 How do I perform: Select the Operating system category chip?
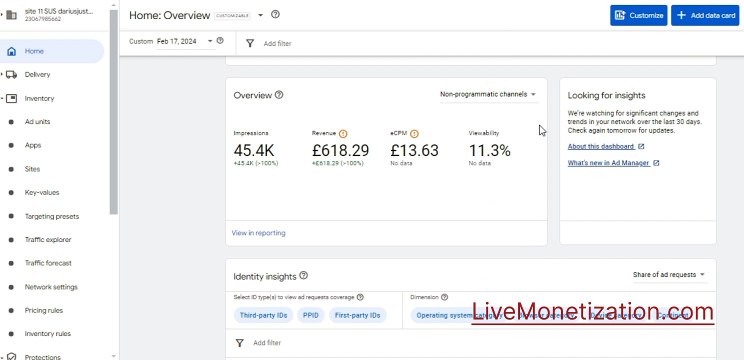pyautogui.click(x=459, y=315)
